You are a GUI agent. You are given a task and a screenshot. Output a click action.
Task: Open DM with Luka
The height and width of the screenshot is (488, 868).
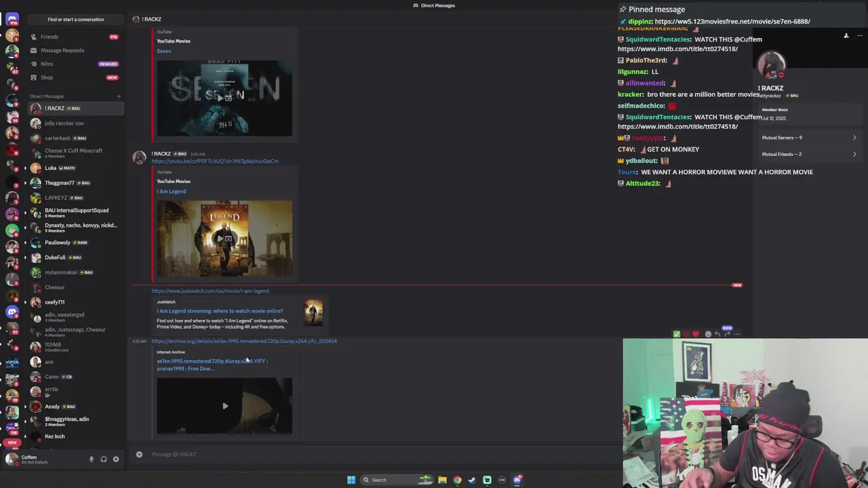[75, 168]
